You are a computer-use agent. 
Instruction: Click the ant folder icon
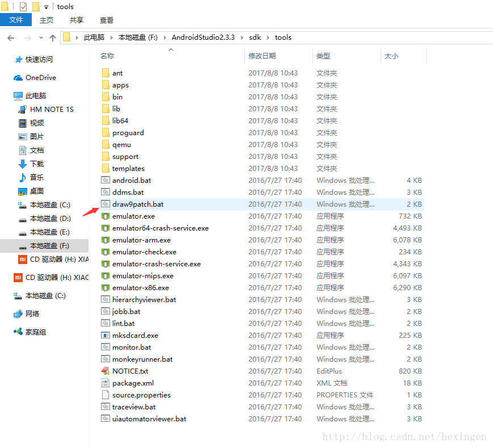[106, 73]
